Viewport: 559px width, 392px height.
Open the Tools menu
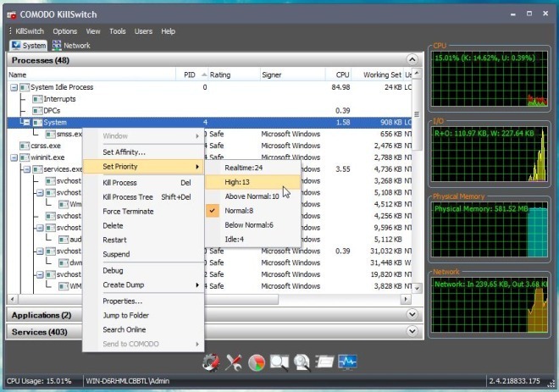[118, 31]
